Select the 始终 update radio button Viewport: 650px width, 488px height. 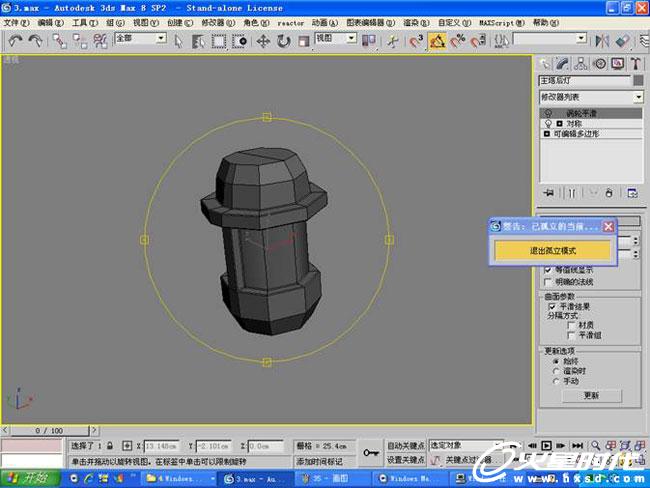(x=556, y=362)
